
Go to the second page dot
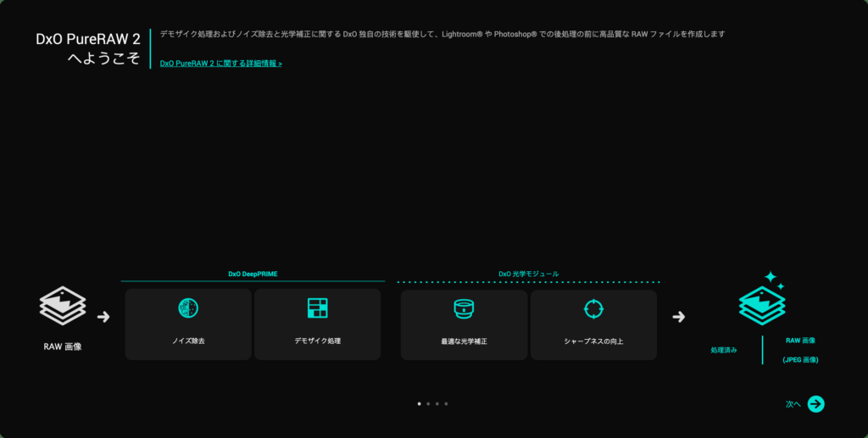click(428, 404)
